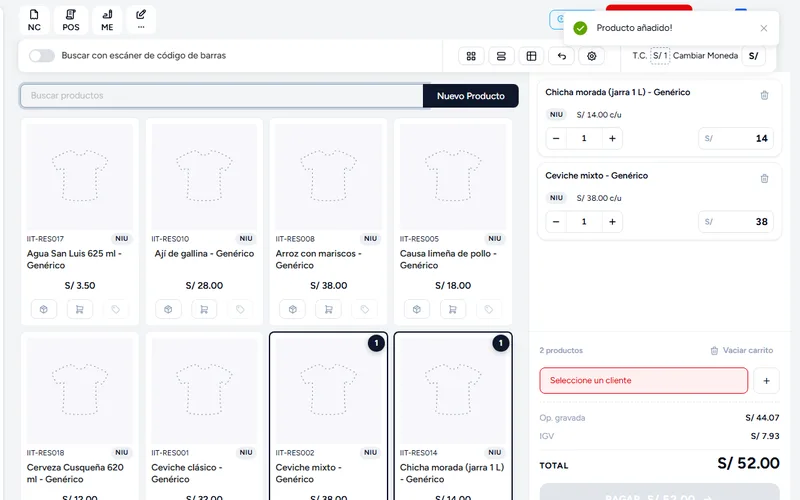Click the Nuevo Producto button

coord(470,96)
